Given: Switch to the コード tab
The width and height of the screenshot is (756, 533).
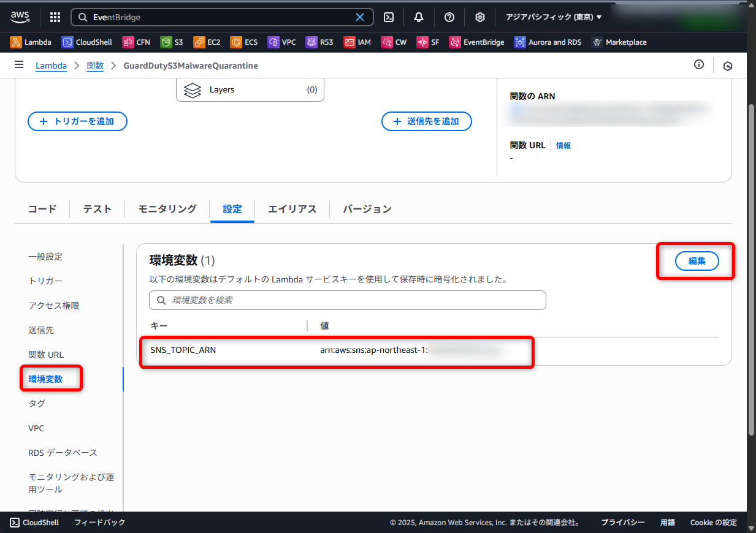Looking at the screenshot, I should pyautogui.click(x=42, y=209).
